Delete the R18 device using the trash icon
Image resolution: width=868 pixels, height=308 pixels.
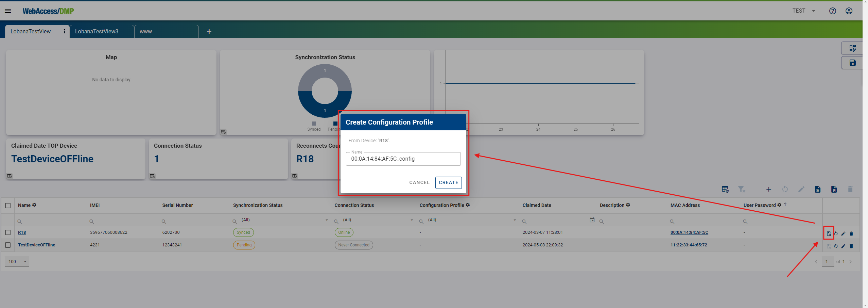[851, 233]
